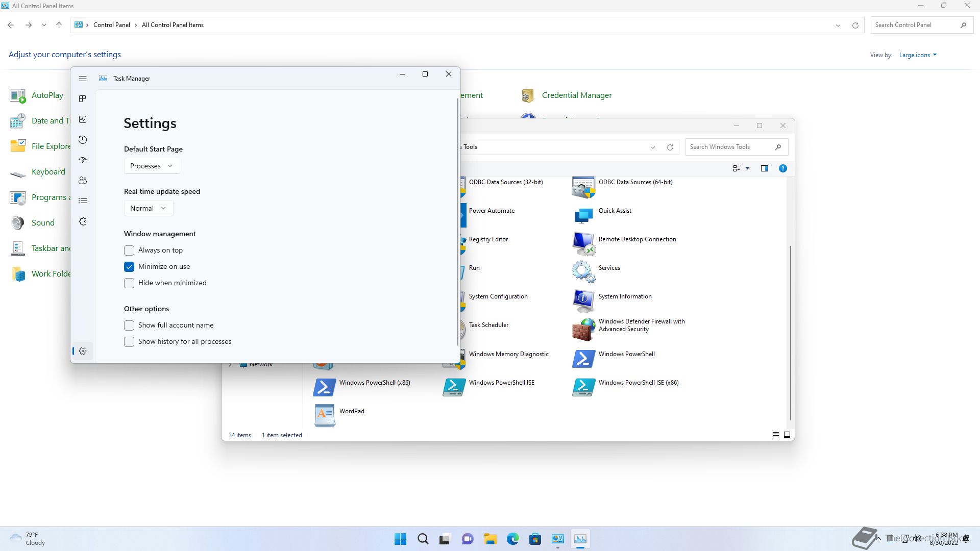Open Task Manager hamburger navigation menu

coord(83,79)
